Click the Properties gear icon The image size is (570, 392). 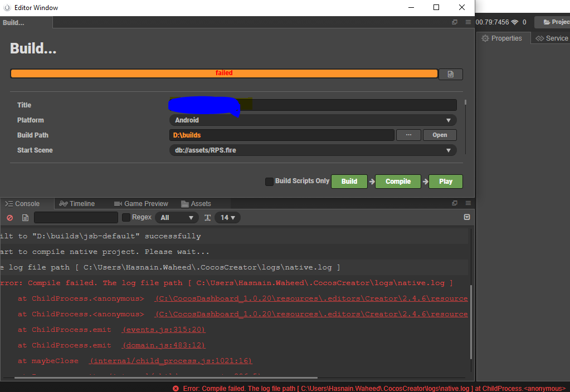485,38
